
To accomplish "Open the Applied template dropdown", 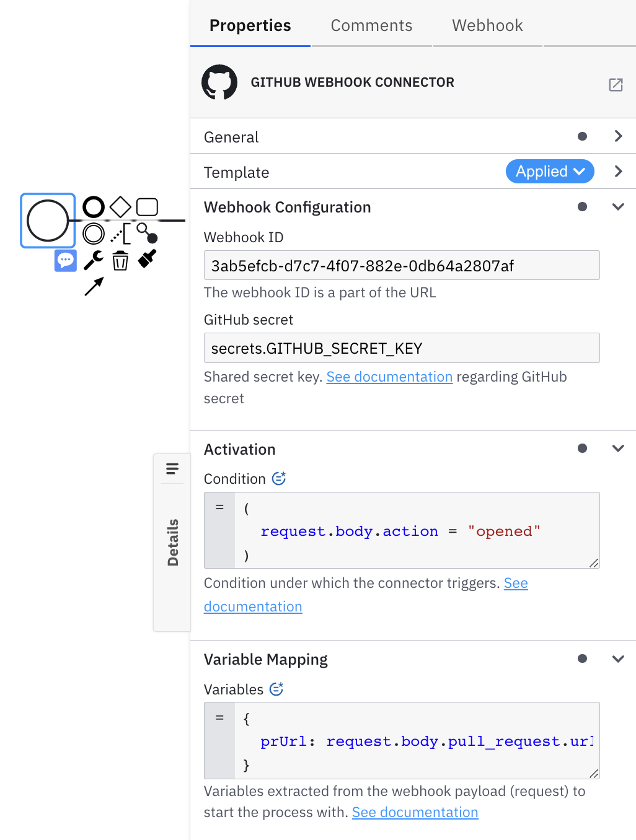I will point(549,172).
